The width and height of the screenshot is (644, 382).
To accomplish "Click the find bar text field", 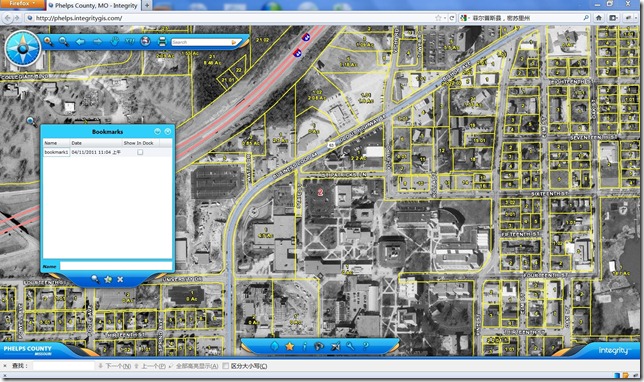I will pos(64,366).
